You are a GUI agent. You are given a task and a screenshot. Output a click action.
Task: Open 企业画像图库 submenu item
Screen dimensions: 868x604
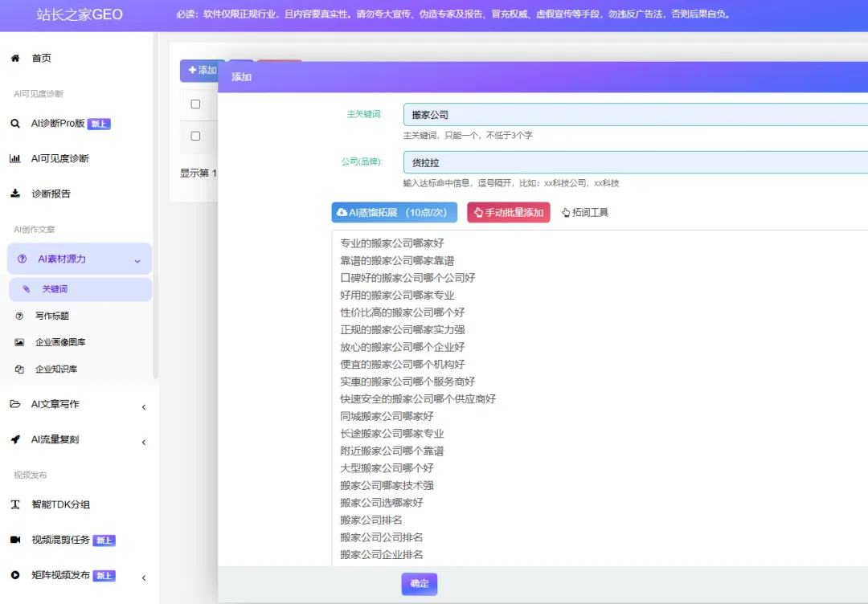(x=60, y=342)
